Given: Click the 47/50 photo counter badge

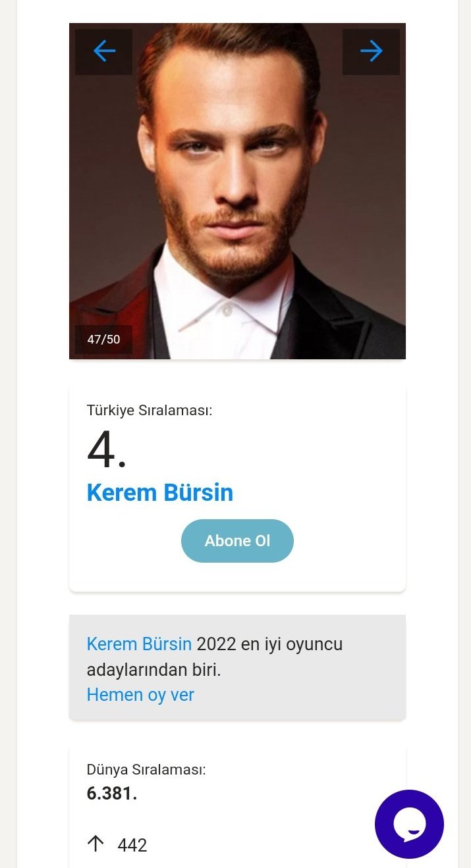Looking at the screenshot, I should point(103,340).
